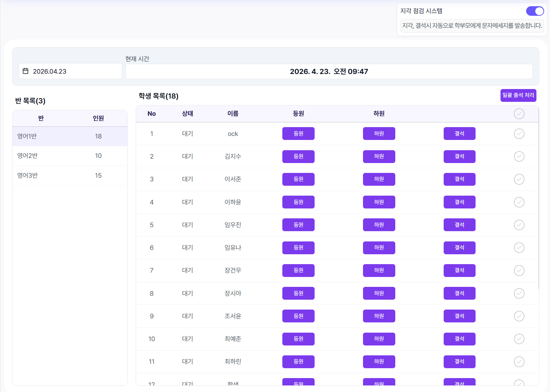Screen dimensions: 550x392
Task: Mark 최예준 as 결석
Action: (459, 339)
